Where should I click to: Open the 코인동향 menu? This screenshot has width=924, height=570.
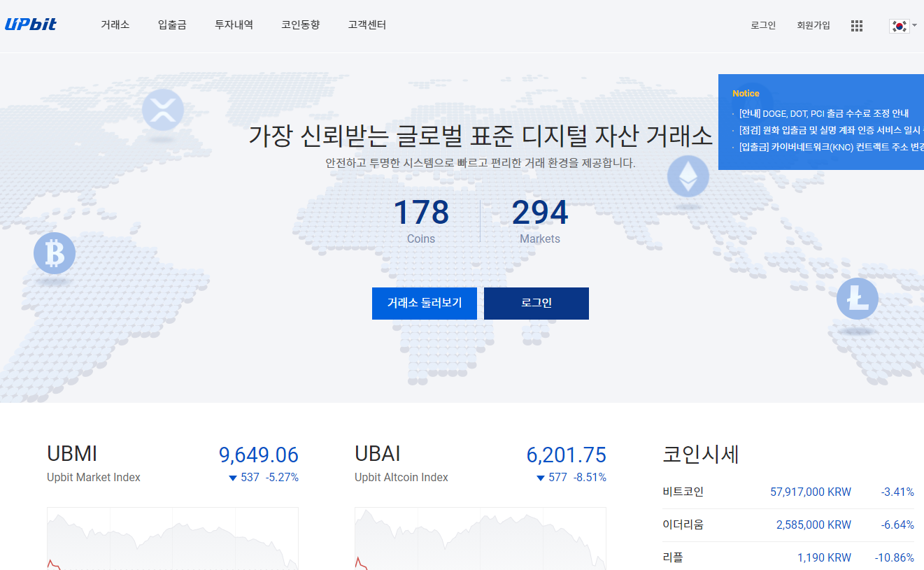pos(301,25)
